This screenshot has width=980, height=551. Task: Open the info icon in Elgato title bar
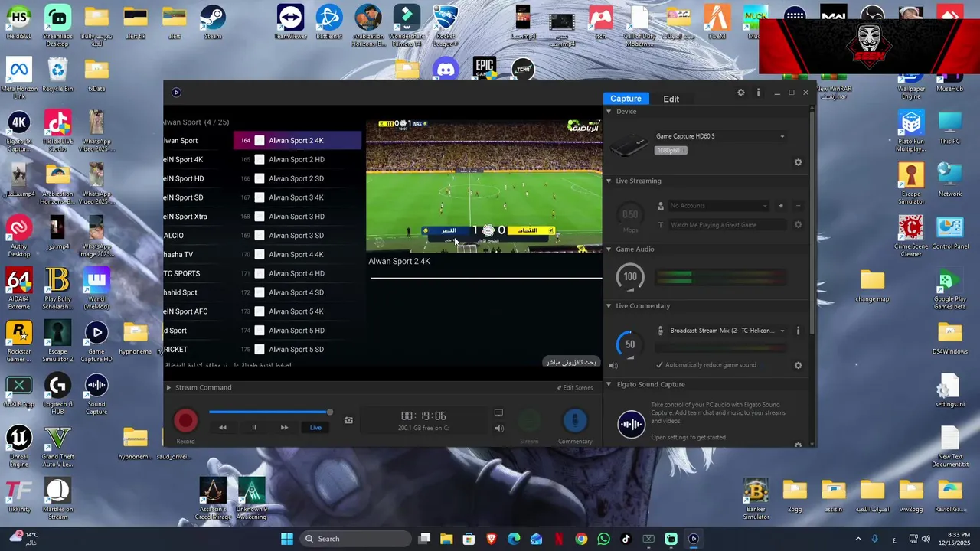(x=758, y=93)
